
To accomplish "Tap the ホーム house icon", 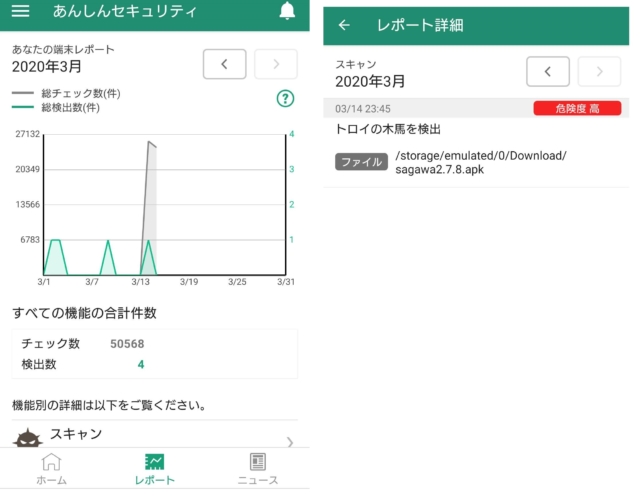I will [x=51, y=462].
